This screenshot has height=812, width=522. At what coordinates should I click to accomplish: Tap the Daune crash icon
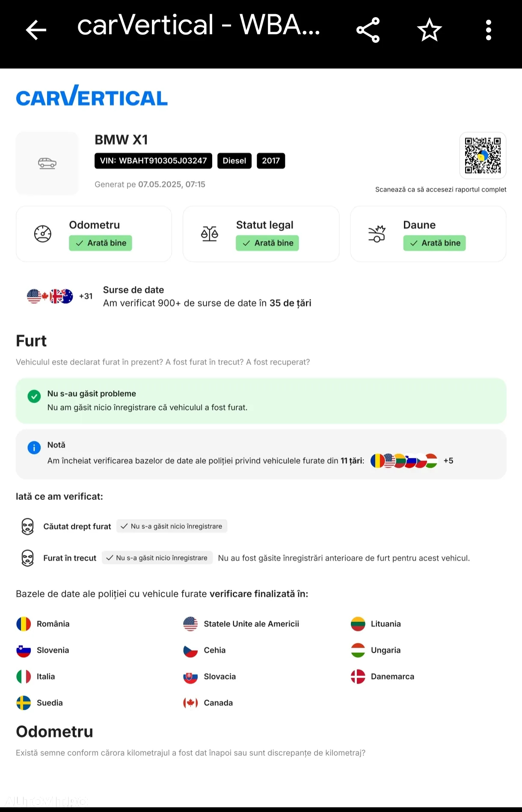click(377, 234)
